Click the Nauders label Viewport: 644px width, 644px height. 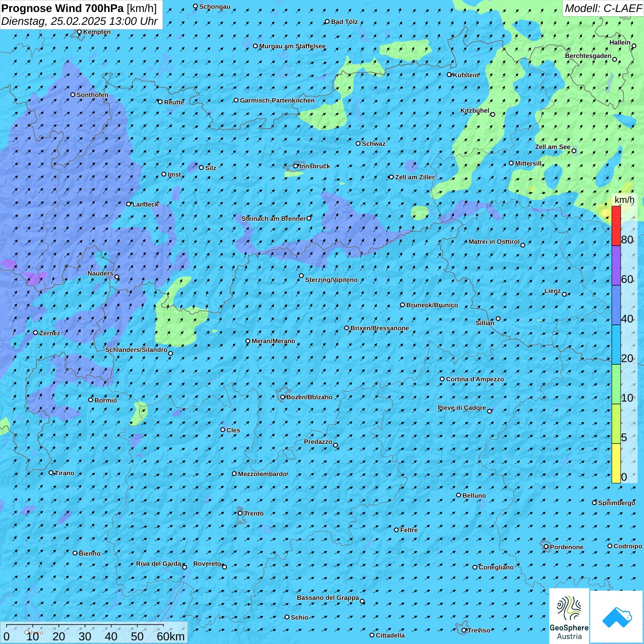pyautogui.click(x=100, y=273)
